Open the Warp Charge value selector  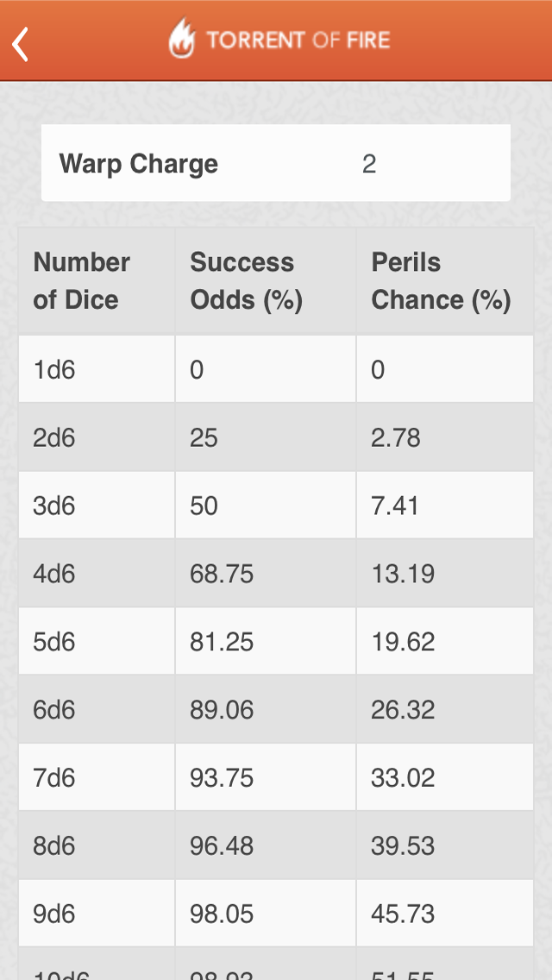[x=369, y=164]
